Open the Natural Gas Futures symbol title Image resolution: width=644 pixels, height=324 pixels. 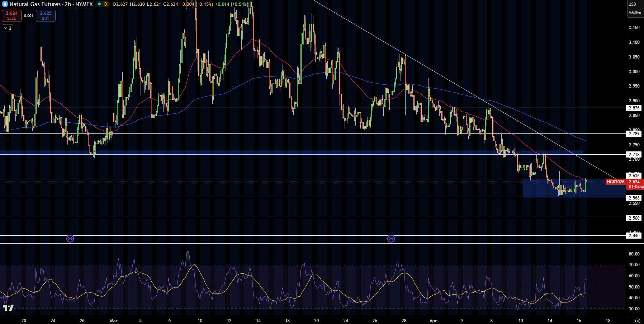coord(51,4)
